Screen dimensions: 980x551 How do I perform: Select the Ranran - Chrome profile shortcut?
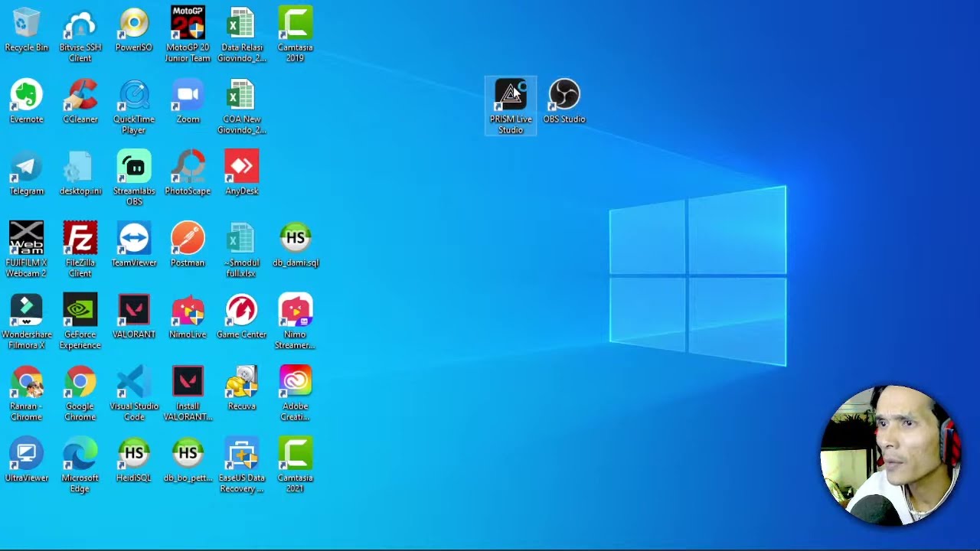[27, 395]
